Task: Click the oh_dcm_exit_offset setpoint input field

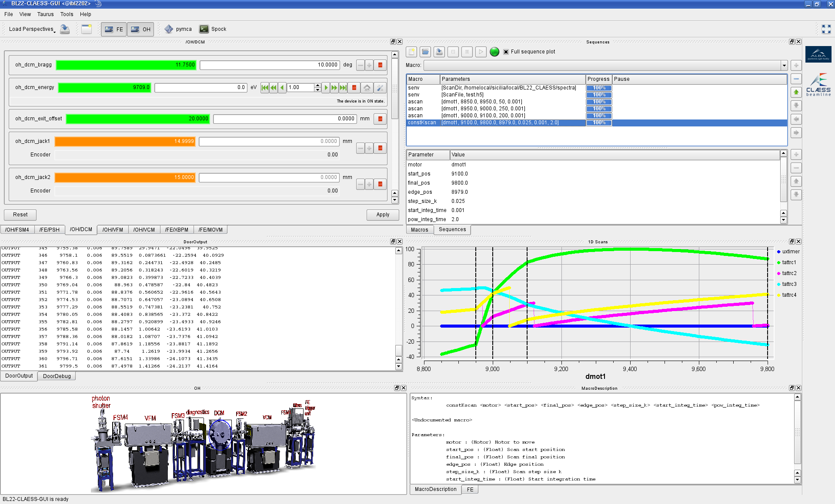Action: coord(285,119)
